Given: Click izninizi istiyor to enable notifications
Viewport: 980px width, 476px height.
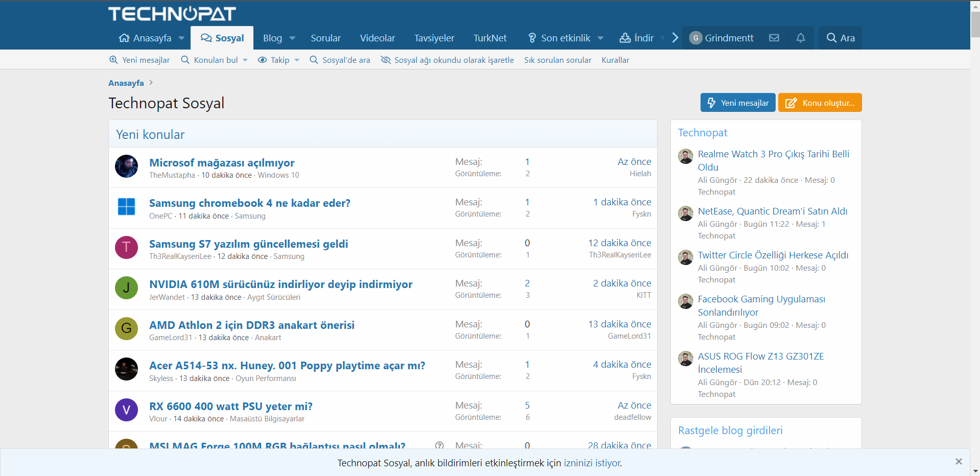Looking at the screenshot, I should pyautogui.click(x=592, y=463).
